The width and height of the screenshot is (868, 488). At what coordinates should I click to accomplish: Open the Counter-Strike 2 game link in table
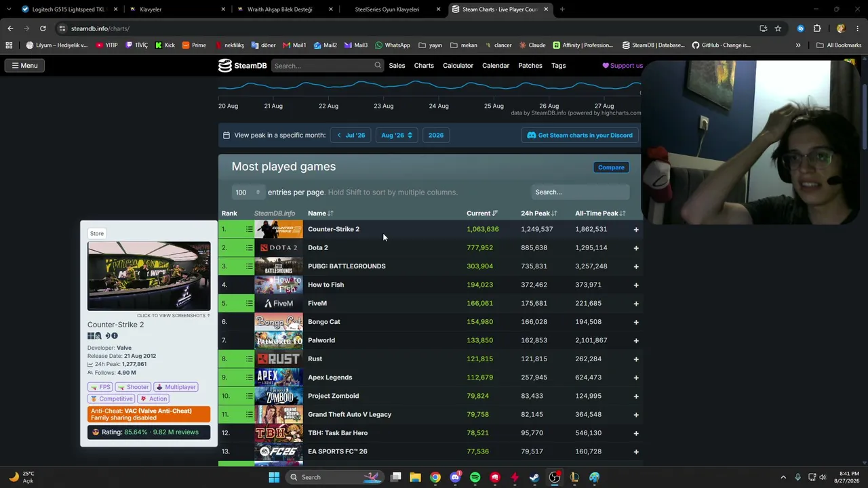(334, 229)
